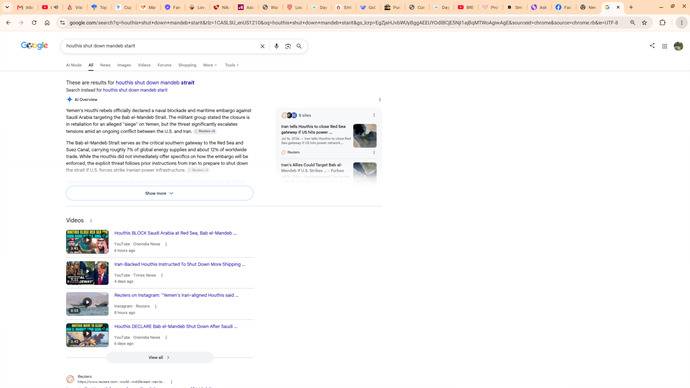Expand AI Overview with Show more
Image resolution: width=690 pixels, height=388 pixels.
point(159,193)
